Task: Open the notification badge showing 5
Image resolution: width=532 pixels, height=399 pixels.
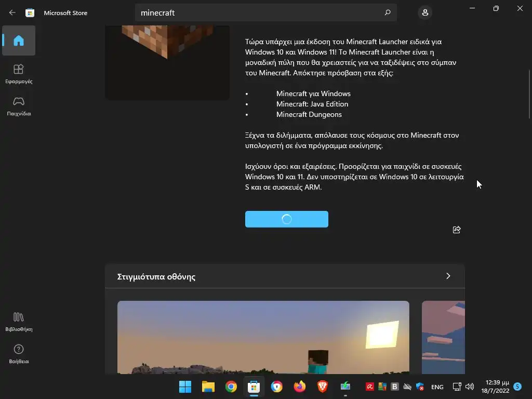Action: pos(517,387)
